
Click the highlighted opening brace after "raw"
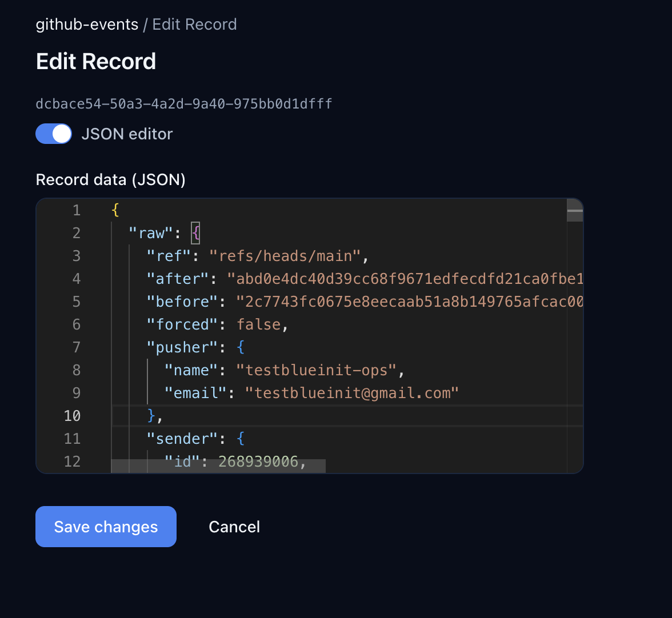click(x=196, y=232)
